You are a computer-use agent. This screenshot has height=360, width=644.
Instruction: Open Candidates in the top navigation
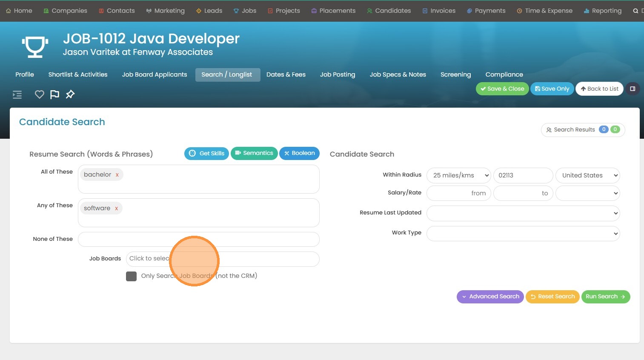click(389, 11)
